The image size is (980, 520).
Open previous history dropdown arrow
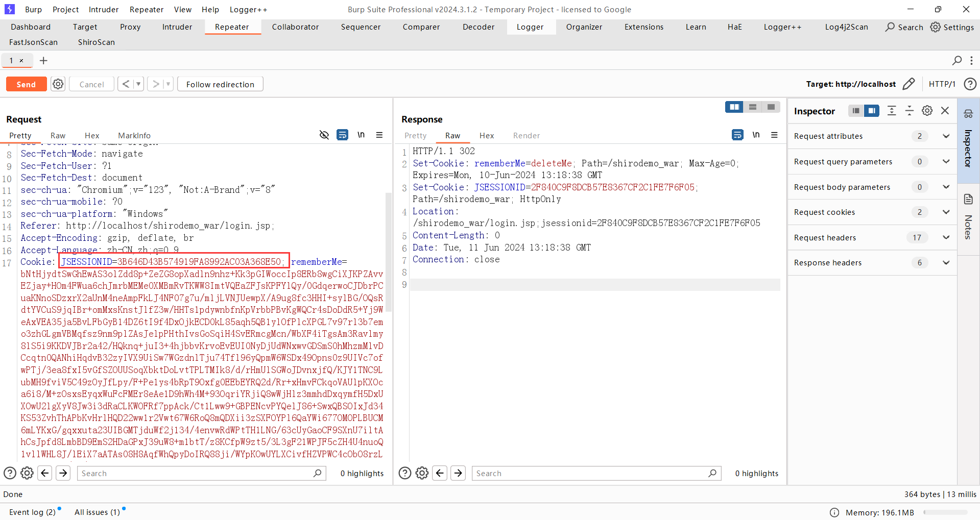[138, 84]
